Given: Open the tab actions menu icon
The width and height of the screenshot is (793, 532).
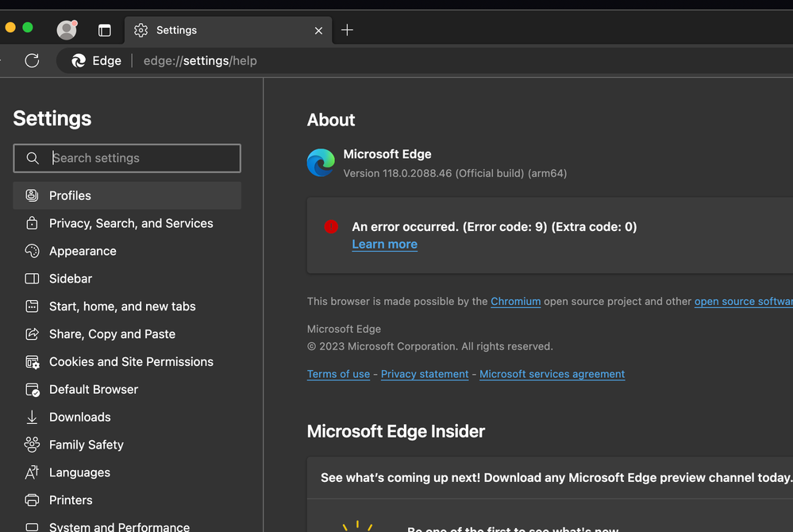Looking at the screenshot, I should pos(105,30).
